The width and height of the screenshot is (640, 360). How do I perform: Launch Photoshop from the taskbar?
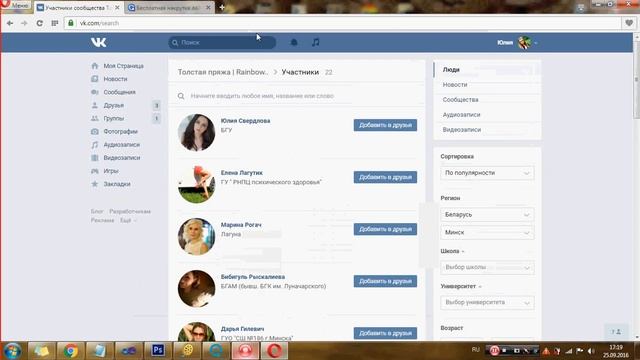[158, 350]
